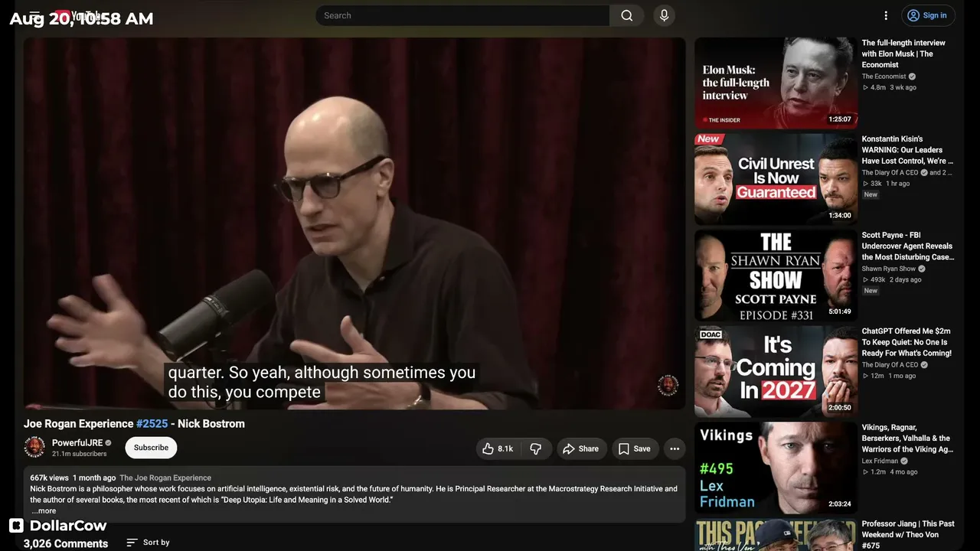
Task: Click the channel watermark icon on video
Action: [668, 386]
